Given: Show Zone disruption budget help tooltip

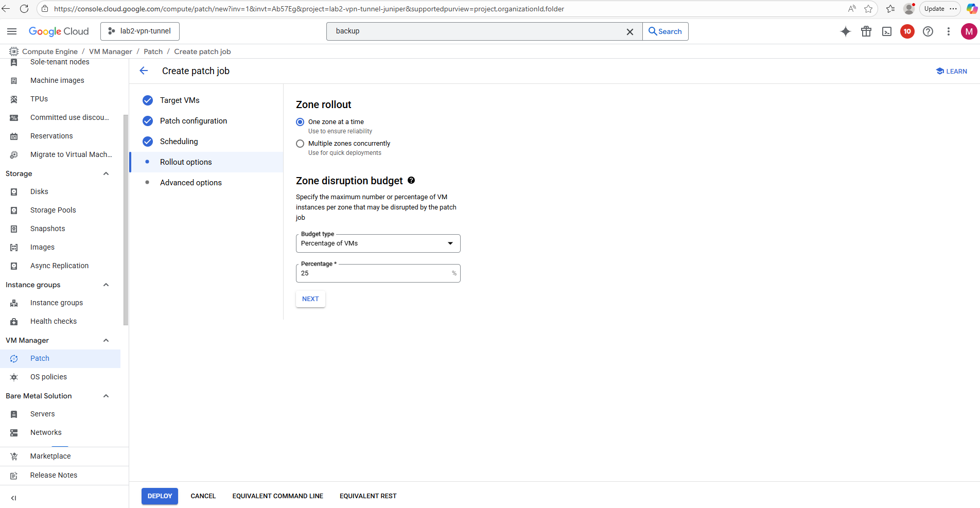Looking at the screenshot, I should click(x=411, y=181).
